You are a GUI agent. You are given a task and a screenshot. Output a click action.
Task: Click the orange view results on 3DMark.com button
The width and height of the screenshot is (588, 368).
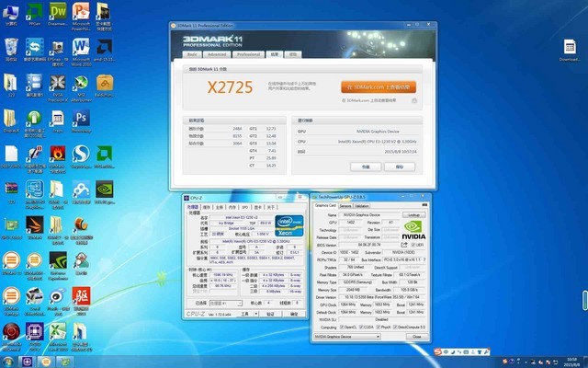click(x=379, y=87)
